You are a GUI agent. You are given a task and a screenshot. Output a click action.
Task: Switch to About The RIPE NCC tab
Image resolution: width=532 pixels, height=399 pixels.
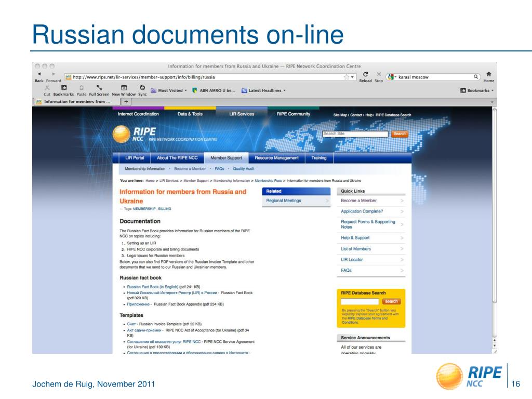177,158
